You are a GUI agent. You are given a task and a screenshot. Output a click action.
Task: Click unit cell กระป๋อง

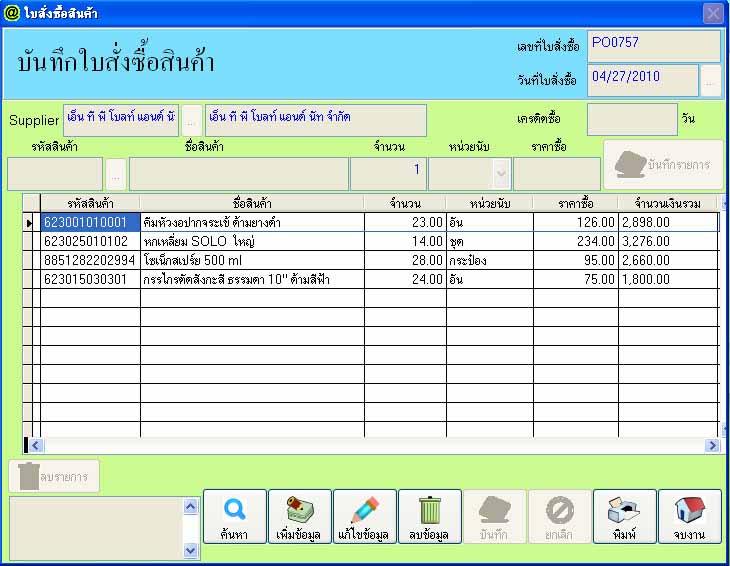point(490,261)
